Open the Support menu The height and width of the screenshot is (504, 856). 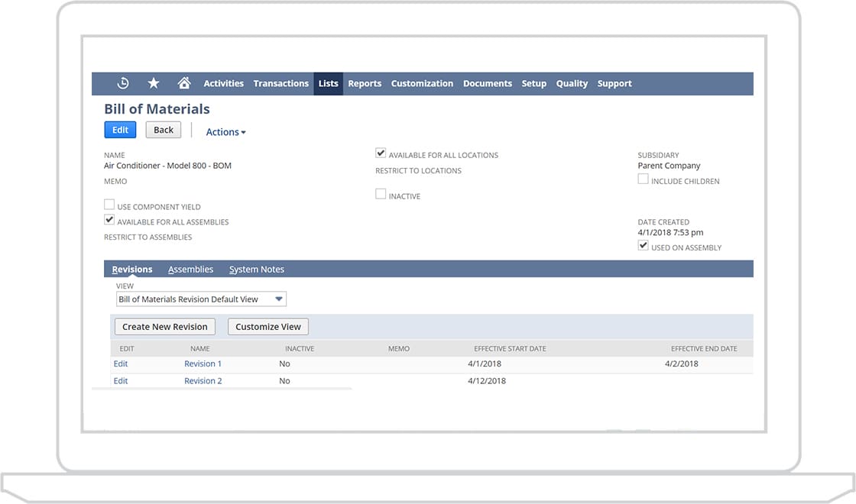point(614,83)
